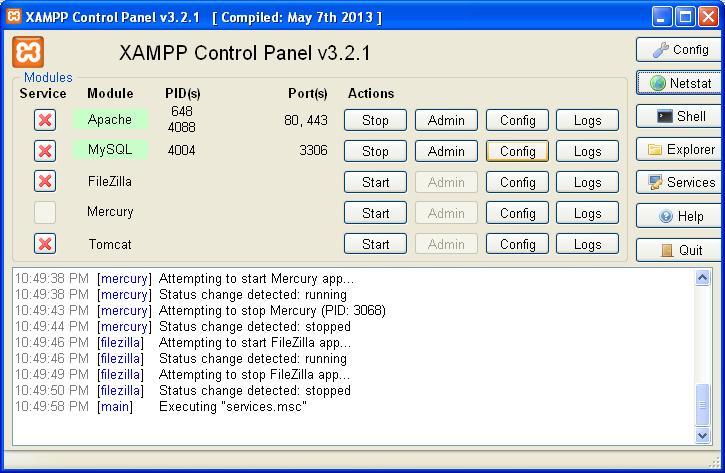Click MySQL port 3306
The height and width of the screenshot is (473, 725).
pyautogui.click(x=313, y=150)
